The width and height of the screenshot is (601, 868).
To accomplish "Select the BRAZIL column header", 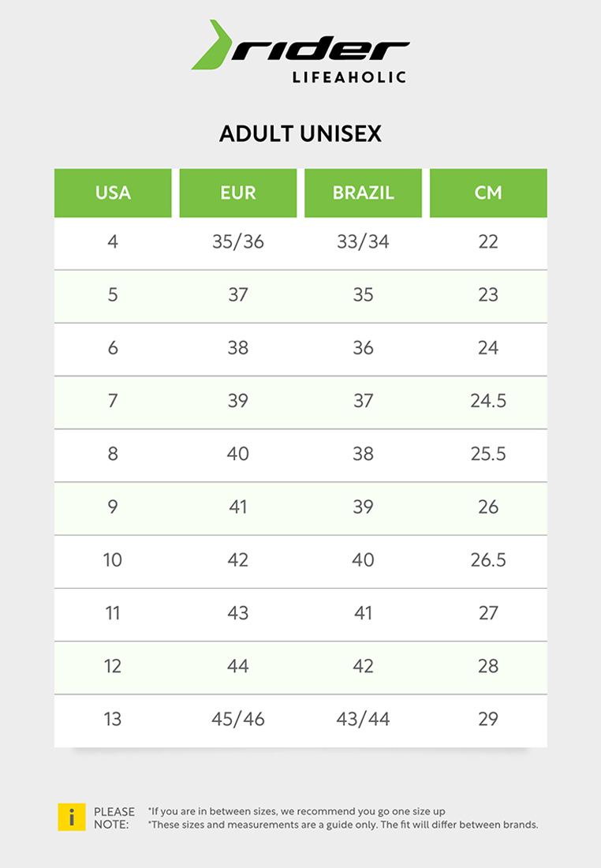I will pos(363,193).
